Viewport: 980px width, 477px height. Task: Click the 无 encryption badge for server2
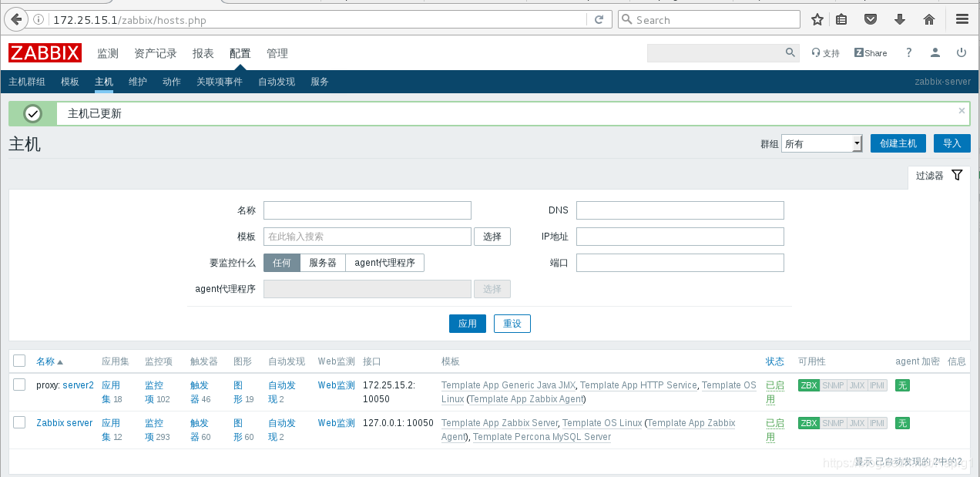(x=902, y=385)
